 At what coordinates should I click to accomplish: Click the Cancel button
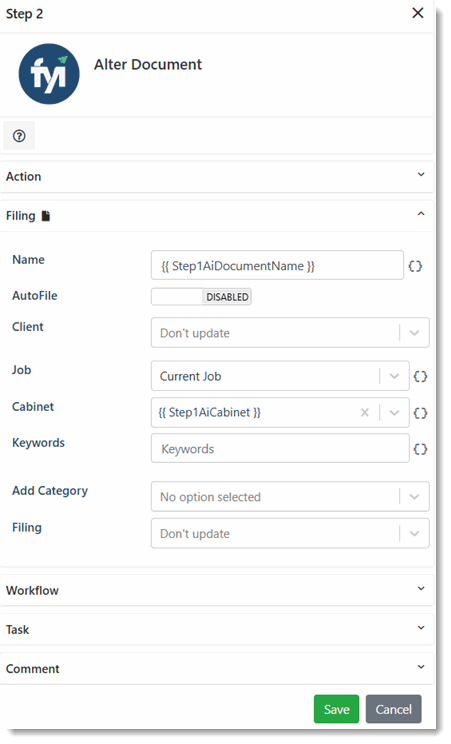(393, 709)
